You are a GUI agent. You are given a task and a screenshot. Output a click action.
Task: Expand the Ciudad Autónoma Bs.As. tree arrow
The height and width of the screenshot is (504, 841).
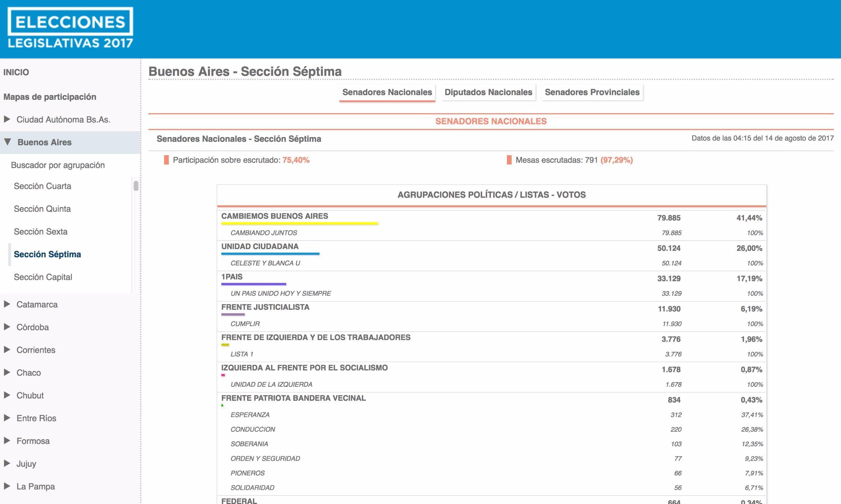tap(7, 119)
